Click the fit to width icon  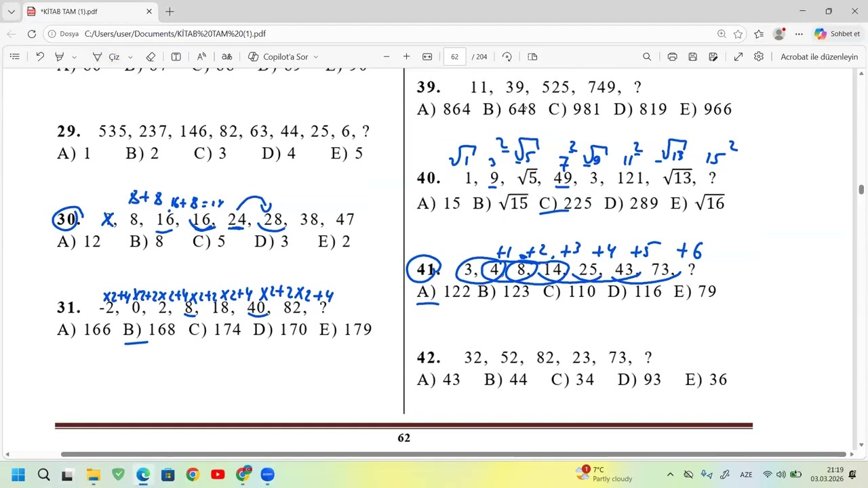click(427, 57)
